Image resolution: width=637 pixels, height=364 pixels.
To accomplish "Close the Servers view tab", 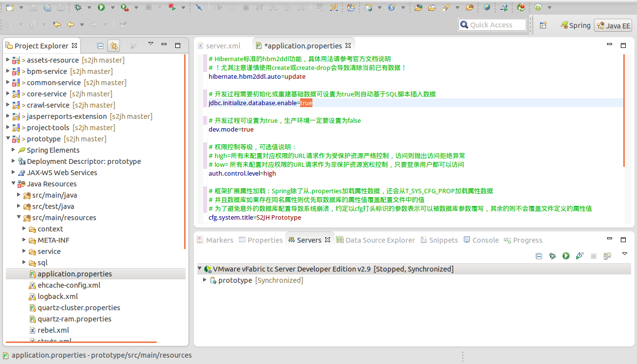I will [328, 240].
